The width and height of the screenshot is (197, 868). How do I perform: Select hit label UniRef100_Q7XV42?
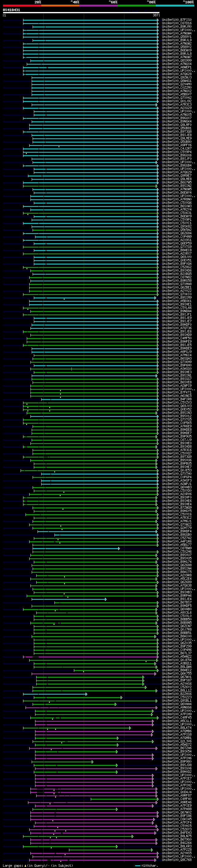click(177, 98)
